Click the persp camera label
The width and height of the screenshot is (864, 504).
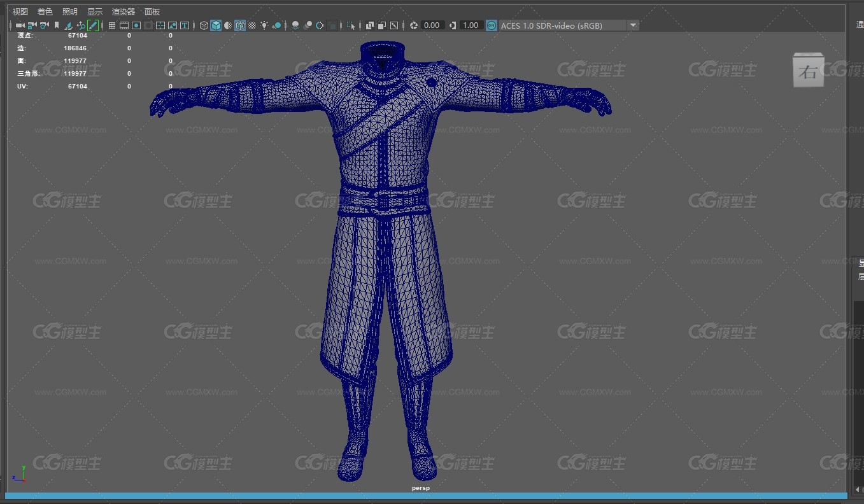click(x=420, y=488)
